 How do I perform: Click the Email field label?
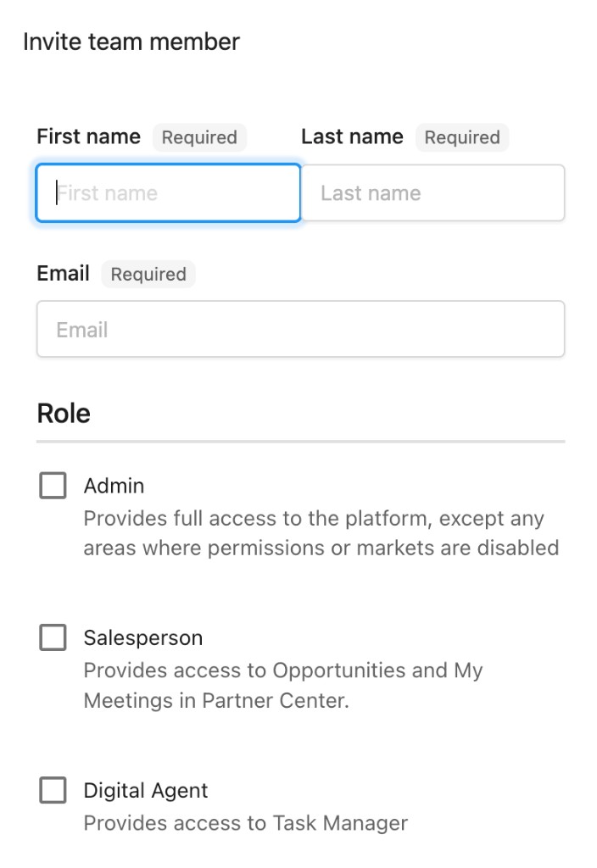pyautogui.click(x=63, y=273)
